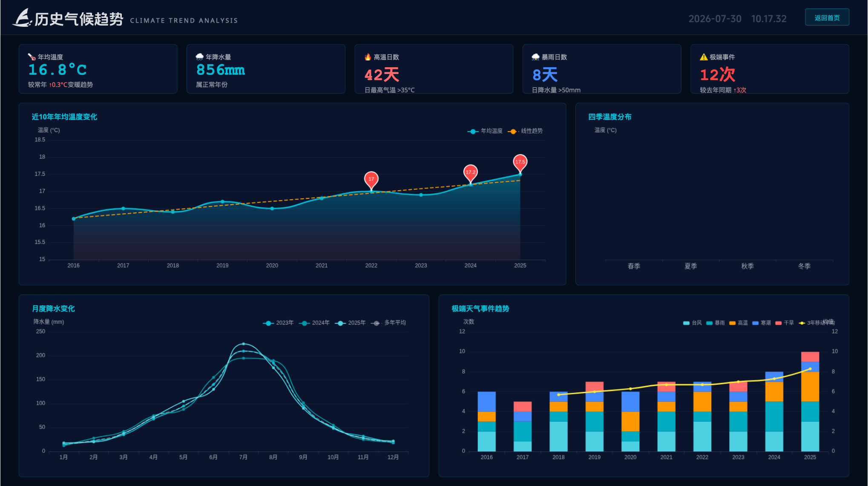Click the red pin marker labeled 17.2
The height and width of the screenshot is (486, 868).
(471, 173)
